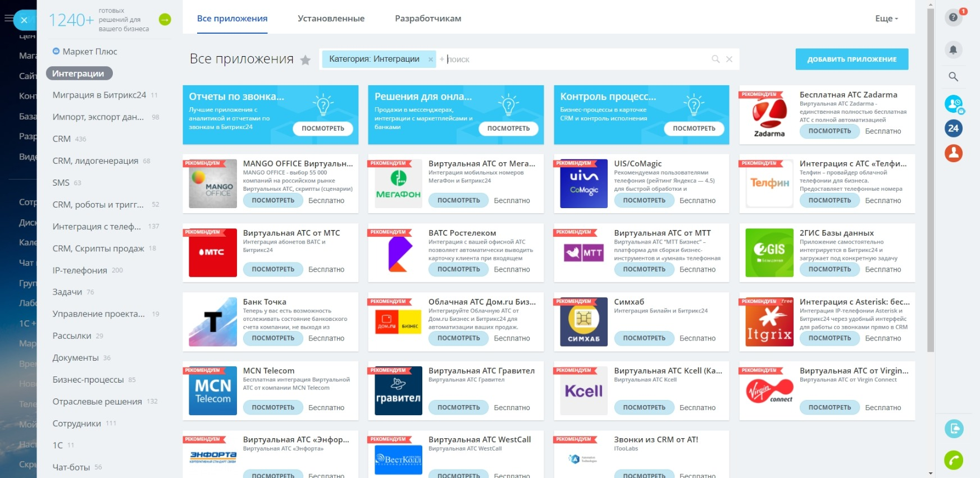Click ПОСМОТРЕТЬ for 2ГИС Базы данных
The width and height of the screenshot is (980, 478).
(x=830, y=269)
